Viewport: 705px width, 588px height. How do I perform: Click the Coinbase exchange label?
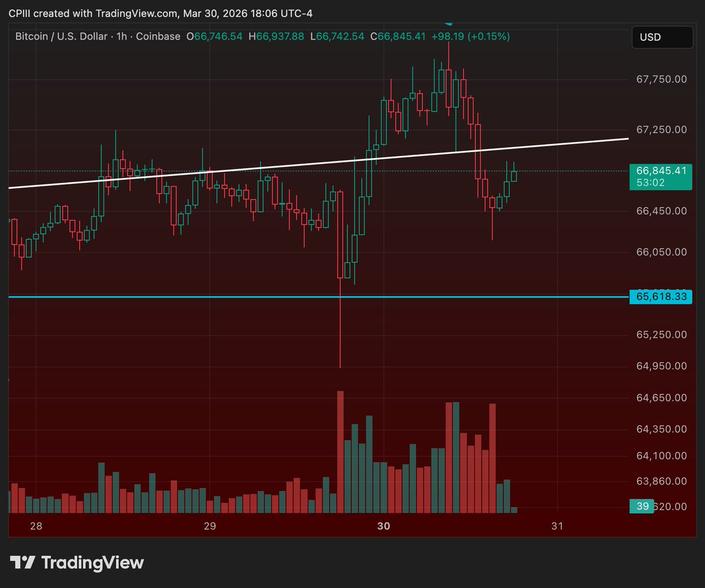tap(159, 36)
